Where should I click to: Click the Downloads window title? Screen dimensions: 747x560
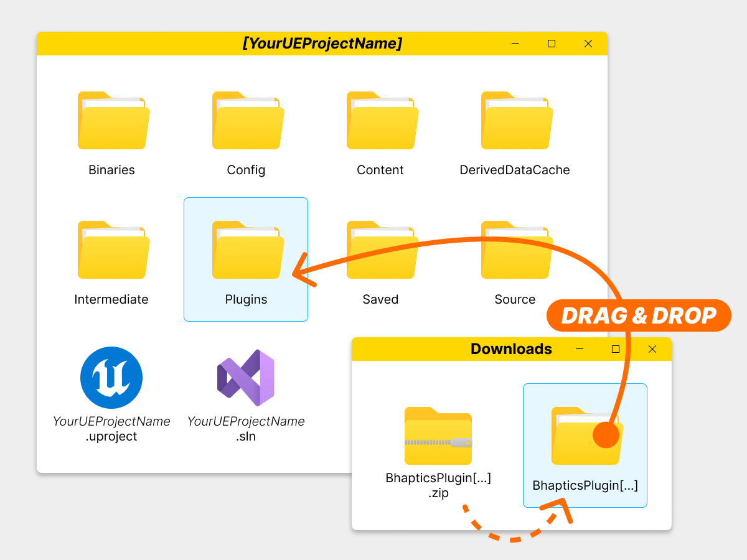(x=511, y=349)
